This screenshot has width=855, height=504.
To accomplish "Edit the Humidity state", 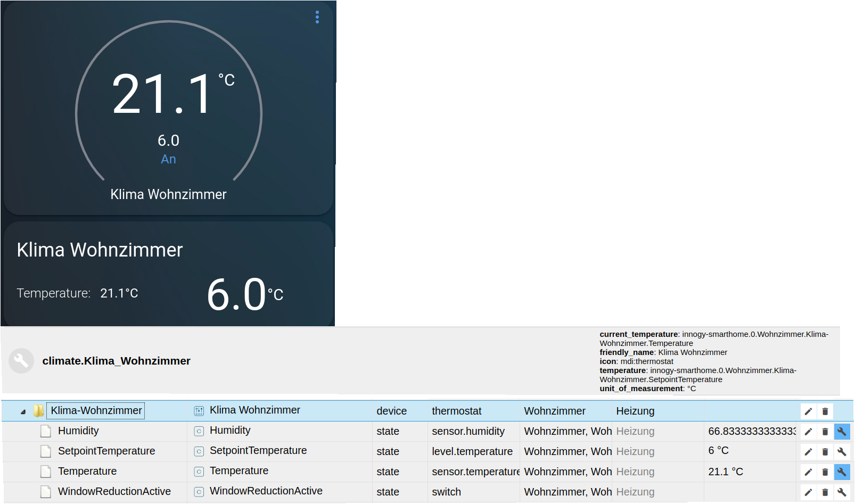I will [808, 432].
